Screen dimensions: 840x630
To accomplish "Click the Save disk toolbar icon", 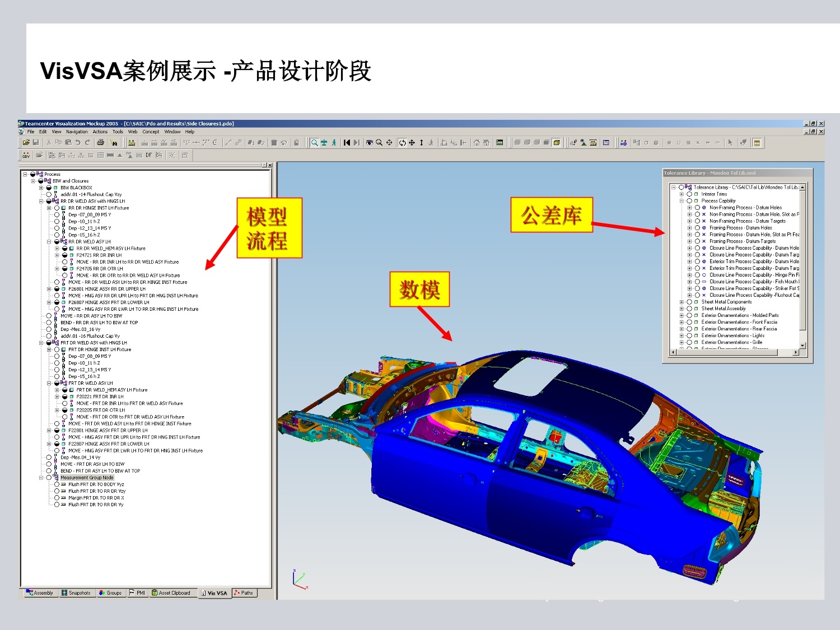I will tap(36, 143).
